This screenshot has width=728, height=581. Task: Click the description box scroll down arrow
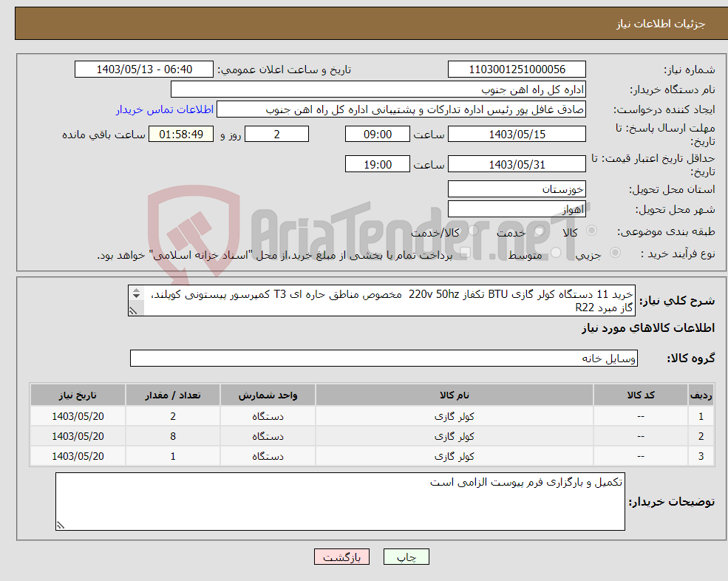136,296
